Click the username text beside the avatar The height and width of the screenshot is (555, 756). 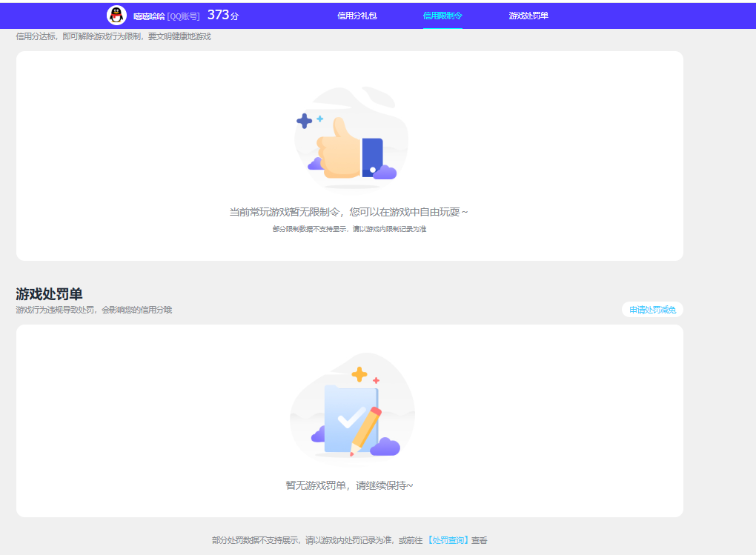[x=149, y=16]
